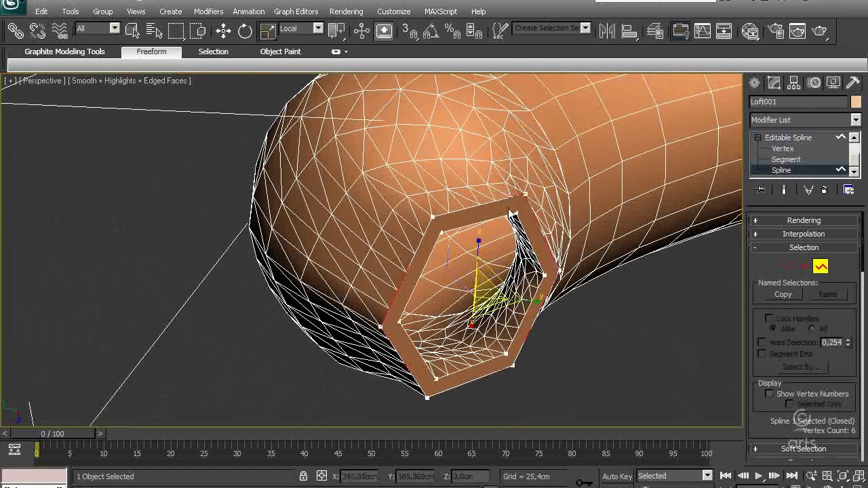Enable the Lock Handles checkbox
Screen dimensions: 868x488
point(769,318)
